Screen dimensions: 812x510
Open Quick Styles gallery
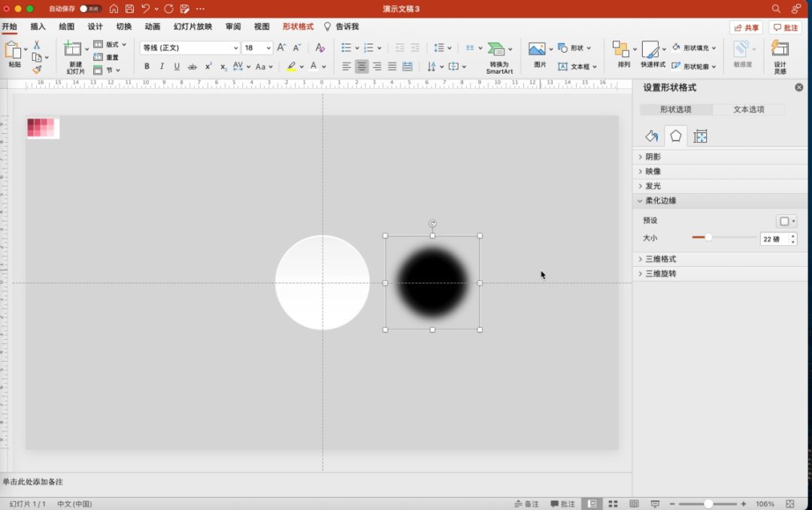[650, 49]
